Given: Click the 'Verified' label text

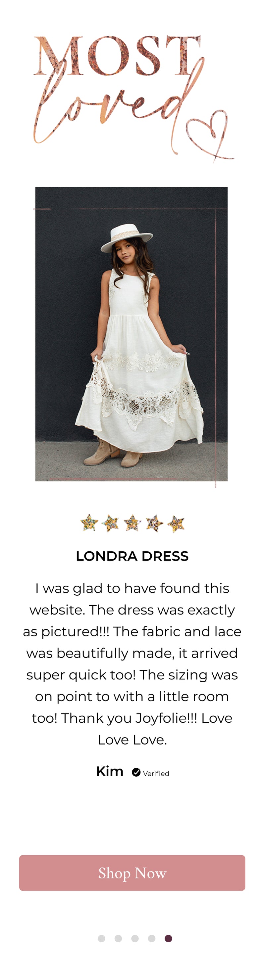Looking at the screenshot, I should [156, 773].
